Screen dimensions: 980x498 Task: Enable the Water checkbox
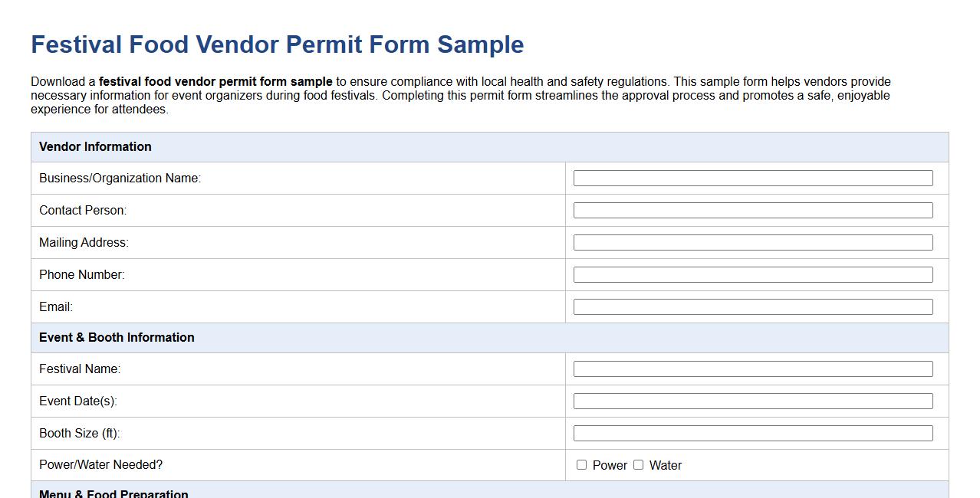[639, 465]
